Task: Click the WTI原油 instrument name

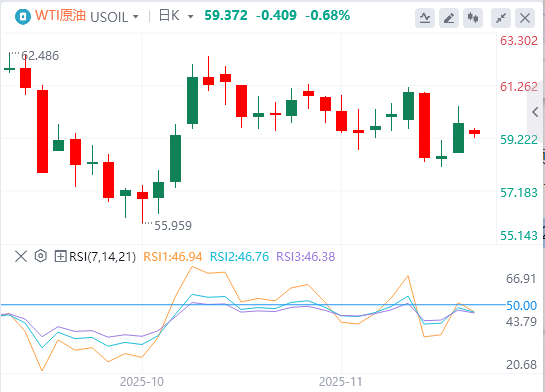Action: point(60,16)
